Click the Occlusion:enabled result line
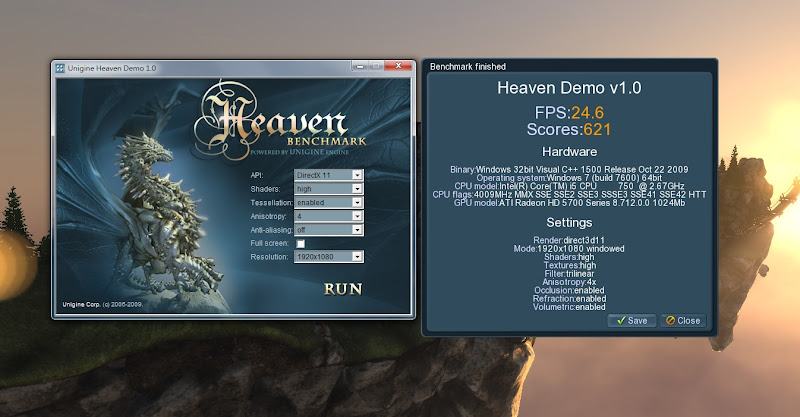Screen dimensions: 800x417 569,290
